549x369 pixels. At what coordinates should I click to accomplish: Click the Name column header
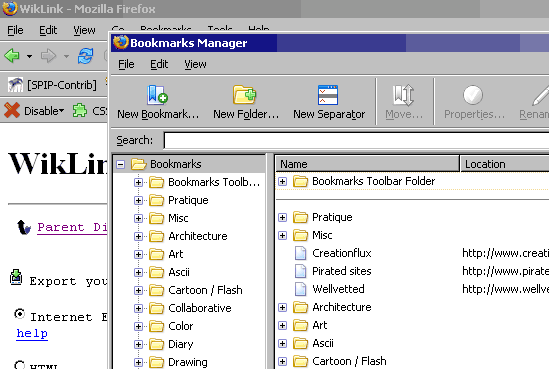tap(367, 163)
